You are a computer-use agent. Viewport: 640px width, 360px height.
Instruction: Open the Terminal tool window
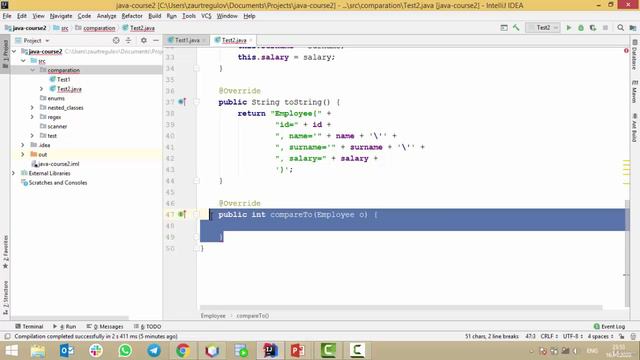(29, 327)
